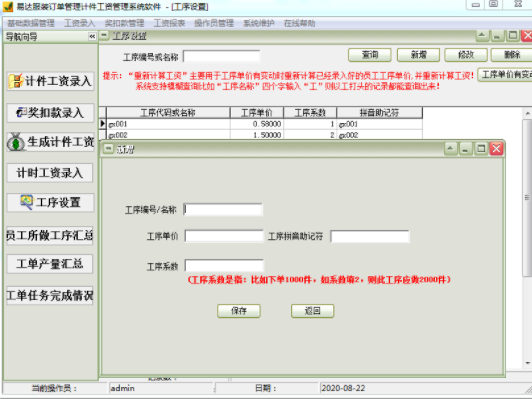Click the money bag 生成计件工资 icon
The height and width of the screenshot is (399, 532).
(x=16, y=142)
